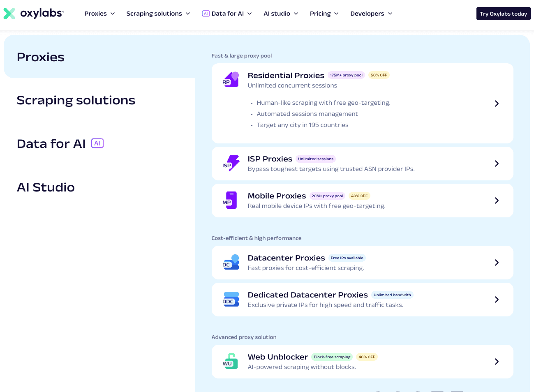Click the ISP Proxies lightning bolt icon
This screenshot has width=534, height=392.
tap(231, 163)
